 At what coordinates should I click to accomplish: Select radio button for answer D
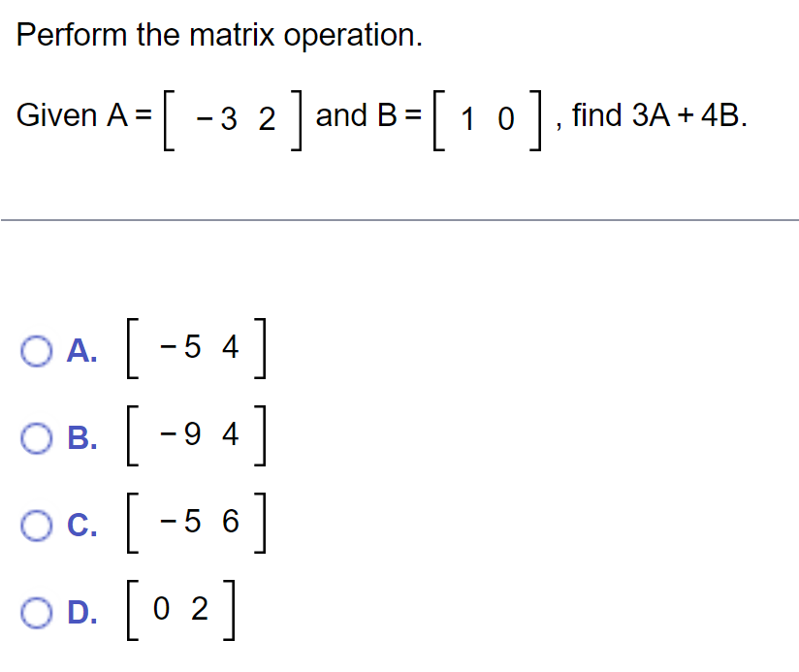coord(37,612)
